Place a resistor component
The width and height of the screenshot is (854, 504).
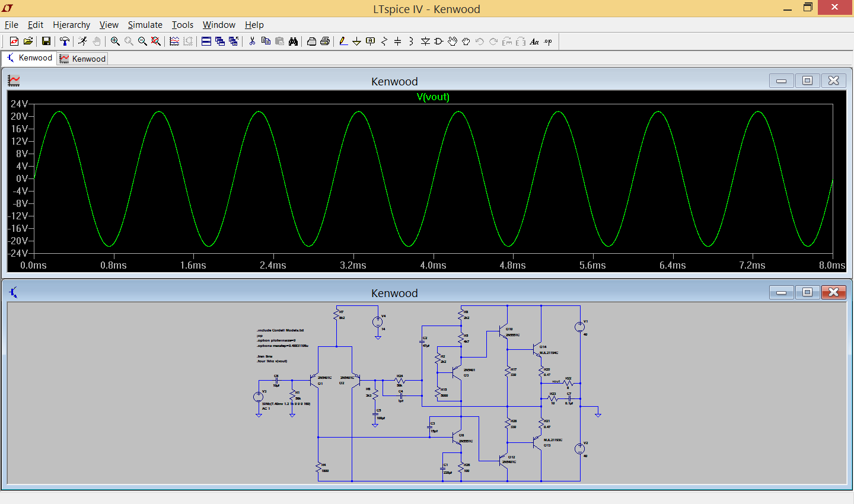coord(384,42)
